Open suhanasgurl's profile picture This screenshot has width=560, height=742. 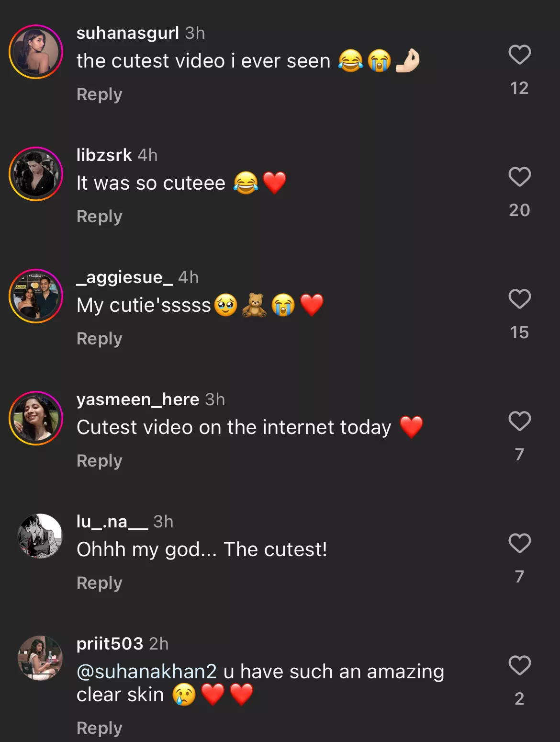point(36,52)
